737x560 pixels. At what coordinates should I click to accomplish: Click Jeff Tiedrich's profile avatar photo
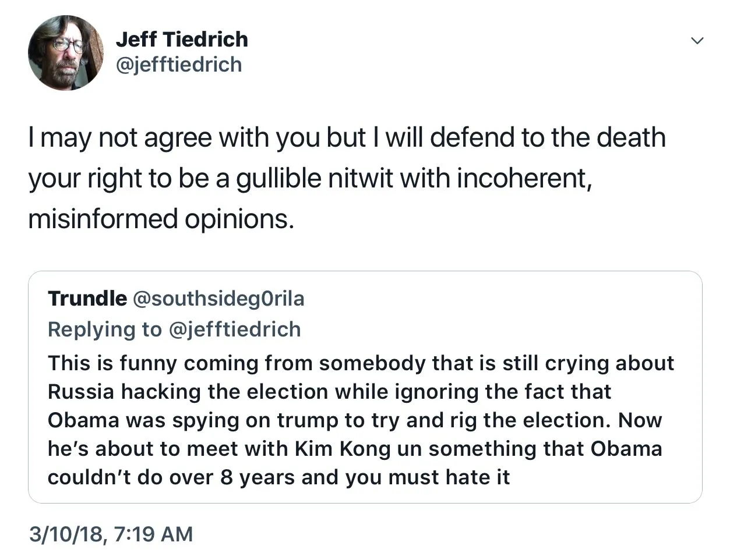[x=65, y=53]
